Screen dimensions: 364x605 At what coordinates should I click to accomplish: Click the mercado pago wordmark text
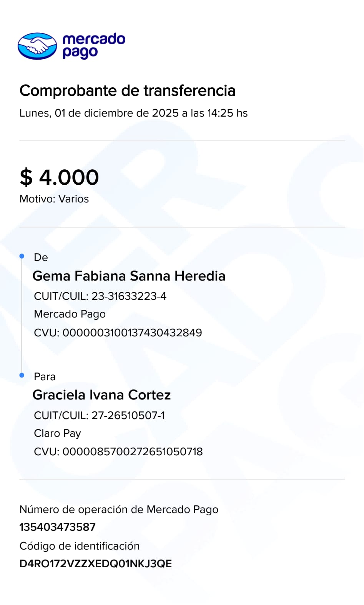93,45
